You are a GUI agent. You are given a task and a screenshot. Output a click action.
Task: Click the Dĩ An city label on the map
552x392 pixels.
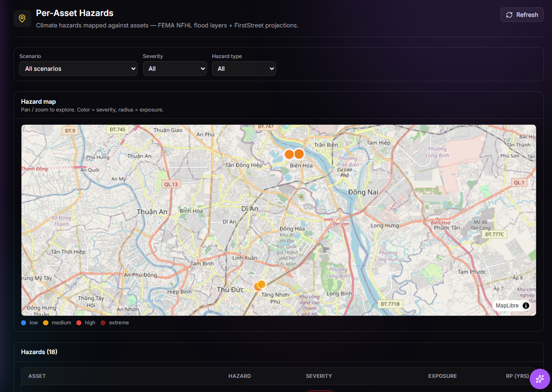click(249, 208)
